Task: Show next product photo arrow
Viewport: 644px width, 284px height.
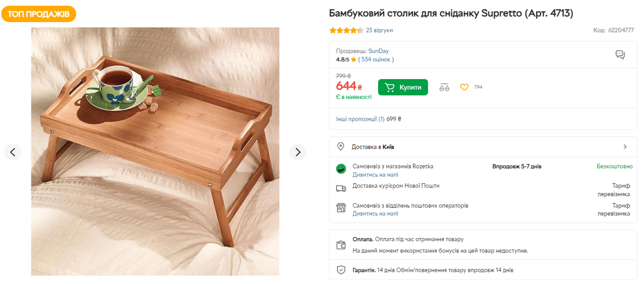Action: tap(297, 152)
